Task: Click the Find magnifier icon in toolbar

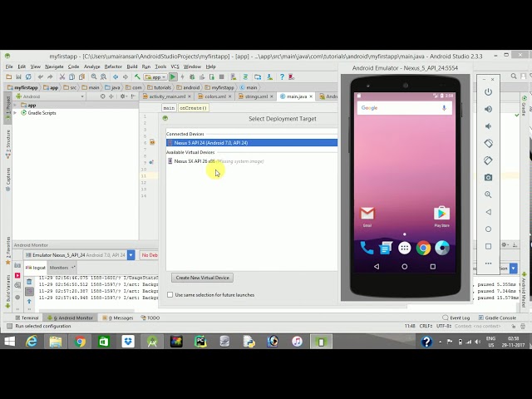Action: [94, 77]
